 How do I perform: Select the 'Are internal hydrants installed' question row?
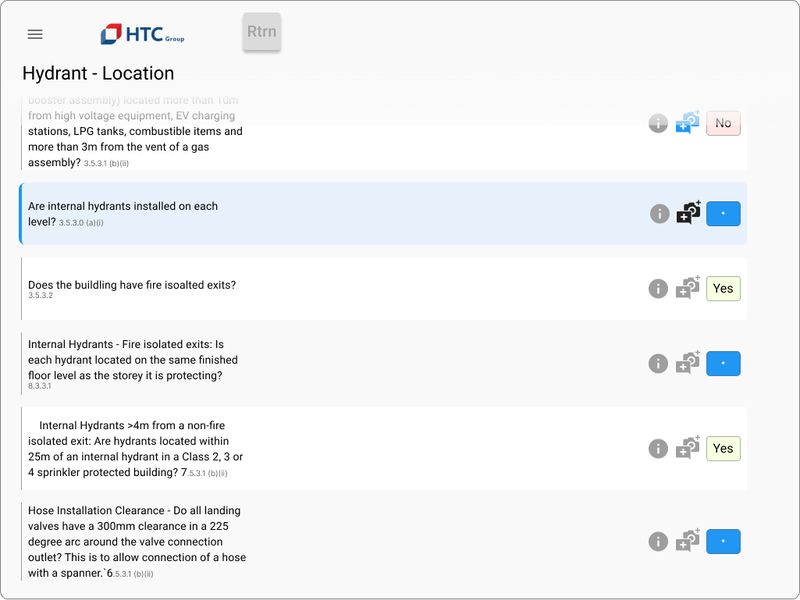coord(383,214)
